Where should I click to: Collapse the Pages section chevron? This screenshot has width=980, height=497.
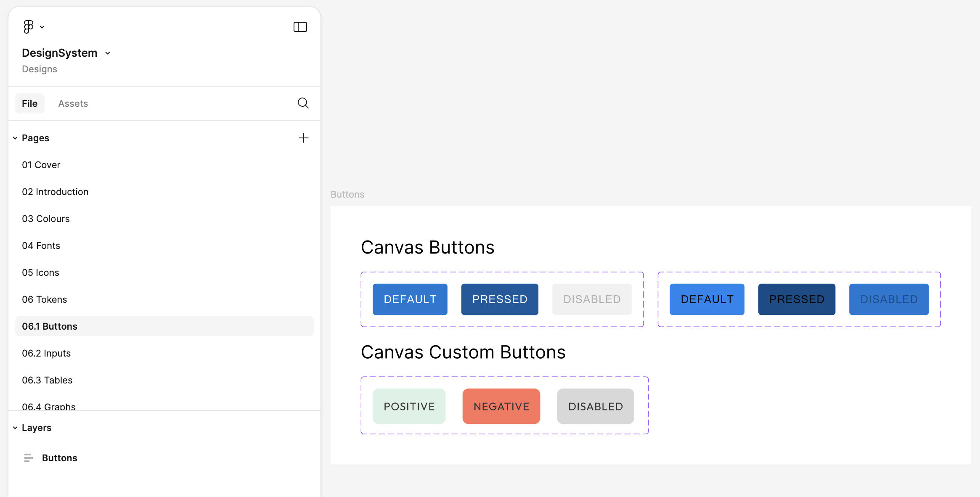(x=15, y=138)
